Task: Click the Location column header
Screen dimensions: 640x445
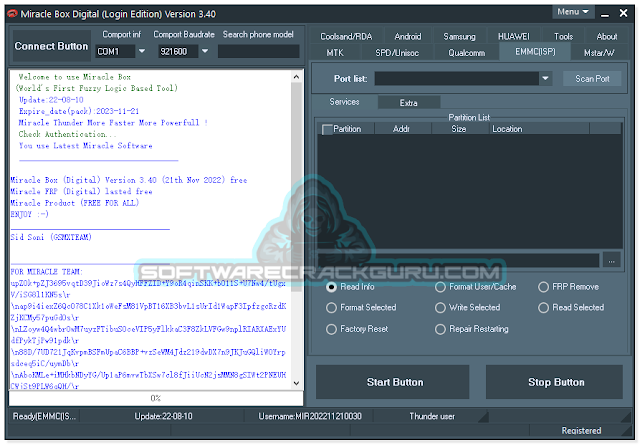Action: click(x=540, y=129)
